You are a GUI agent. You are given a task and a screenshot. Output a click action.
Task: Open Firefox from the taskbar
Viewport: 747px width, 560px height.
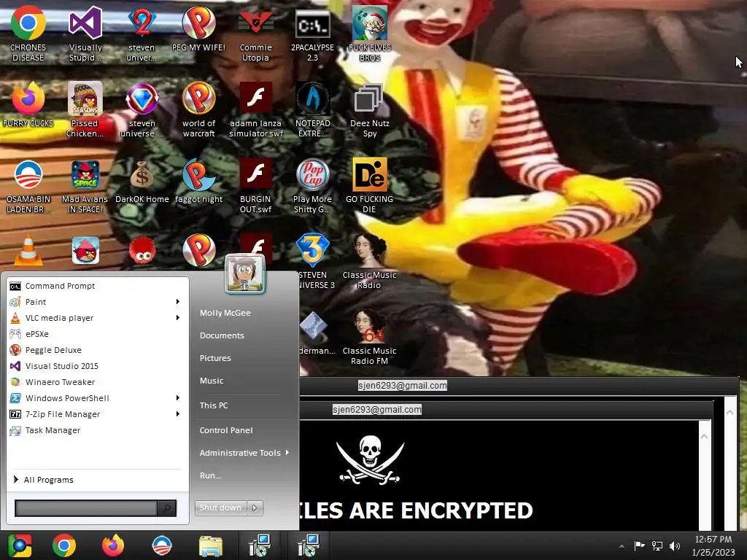tap(113, 545)
